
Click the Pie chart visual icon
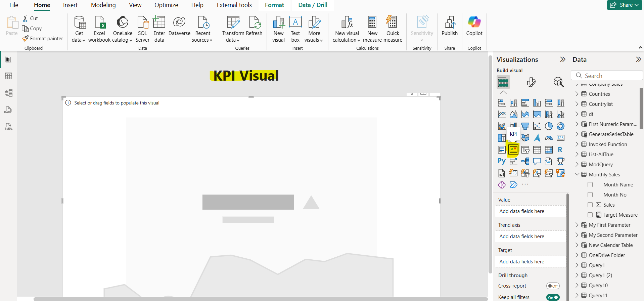549,126
